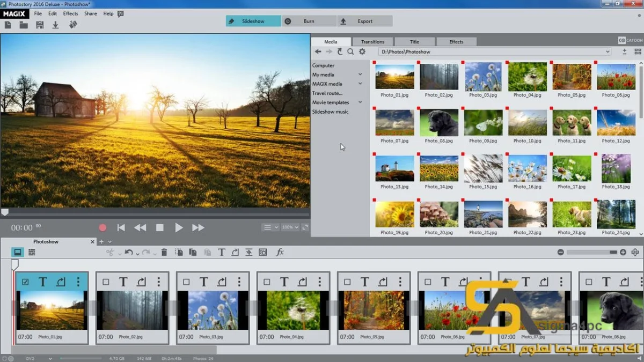This screenshot has width=644, height=362.
Task: Click the media browser back arrow
Action: [x=318, y=51]
